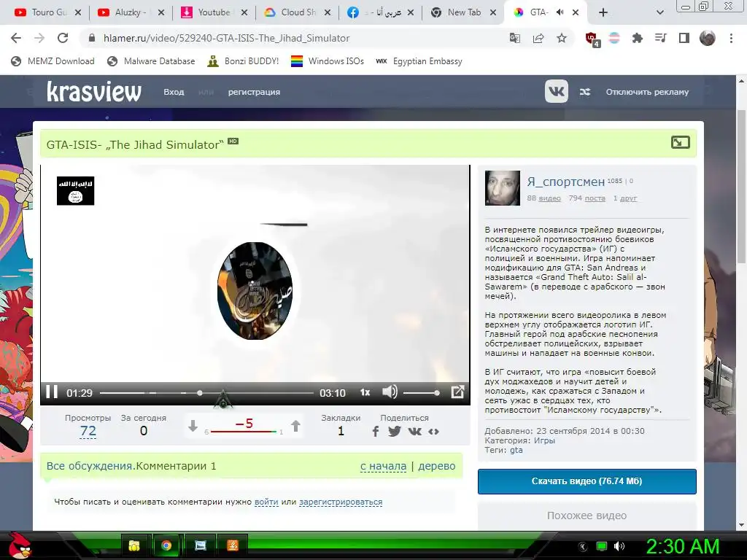
Task: Open Chrome profile avatar
Action: 708,38
